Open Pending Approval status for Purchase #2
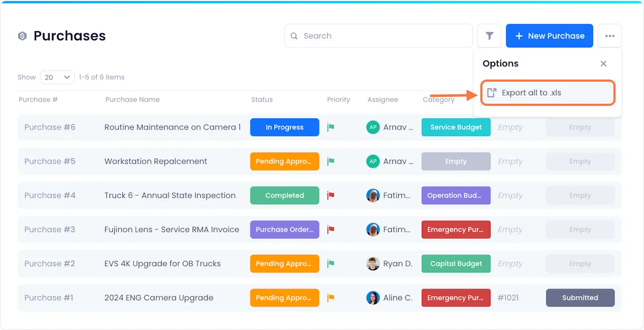Image resolution: width=644 pixels, height=330 pixels. (284, 264)
